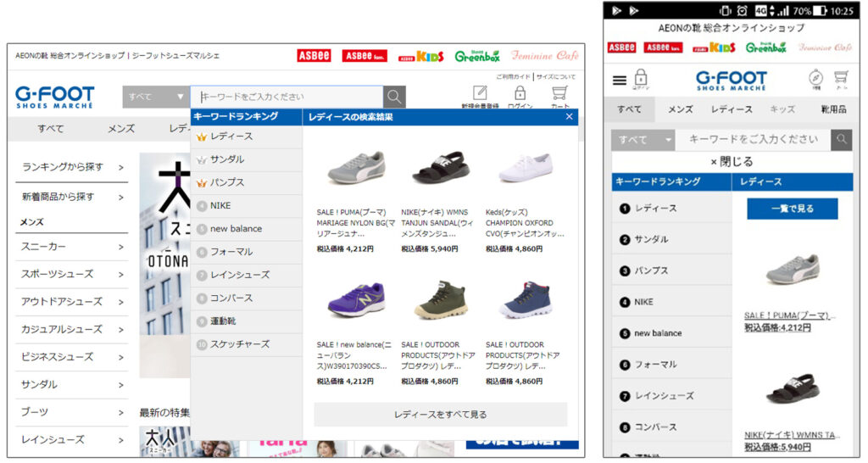Select the desktop すべて navigation tab
Viewport: 868px width, 463px height.
[x=50, y=129]
